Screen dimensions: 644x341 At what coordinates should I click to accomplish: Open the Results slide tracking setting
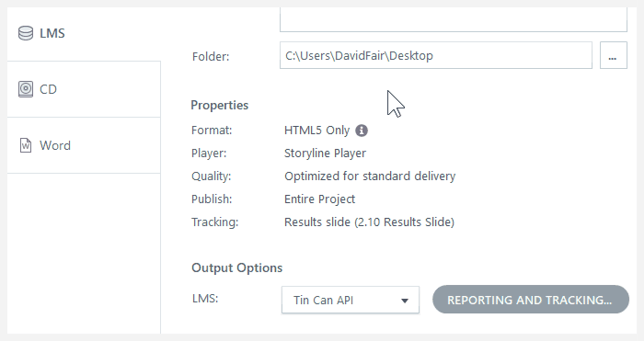click(369, 222)
